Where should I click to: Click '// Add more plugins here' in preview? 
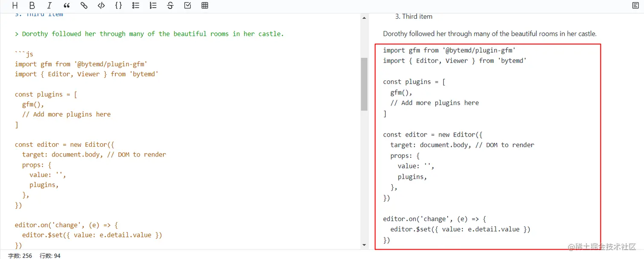[x=435, y=103]
